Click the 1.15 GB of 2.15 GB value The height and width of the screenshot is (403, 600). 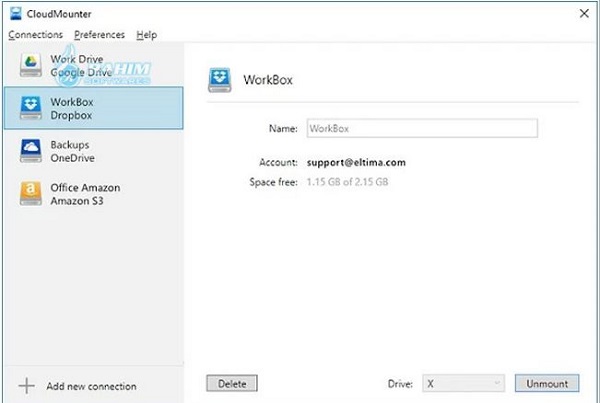pos(347,182)
